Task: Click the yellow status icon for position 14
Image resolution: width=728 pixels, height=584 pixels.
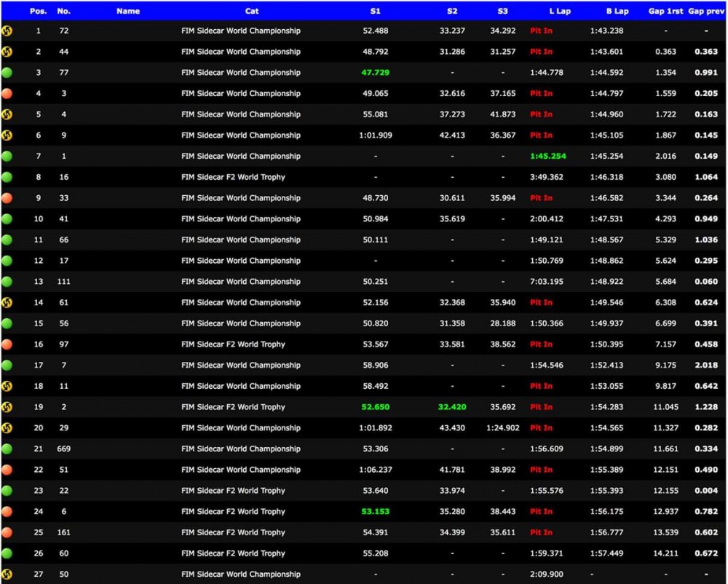Action: pos(7,303)
